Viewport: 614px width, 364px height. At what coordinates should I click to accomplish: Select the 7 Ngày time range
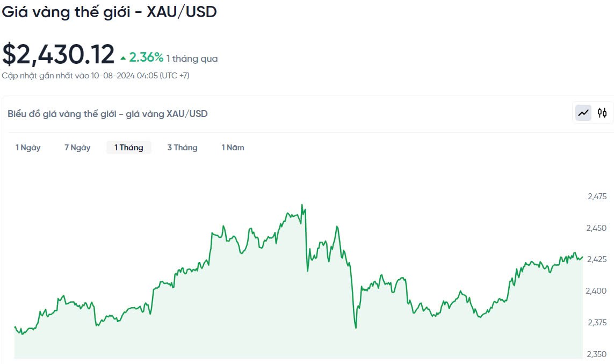[x=77, y=148]
